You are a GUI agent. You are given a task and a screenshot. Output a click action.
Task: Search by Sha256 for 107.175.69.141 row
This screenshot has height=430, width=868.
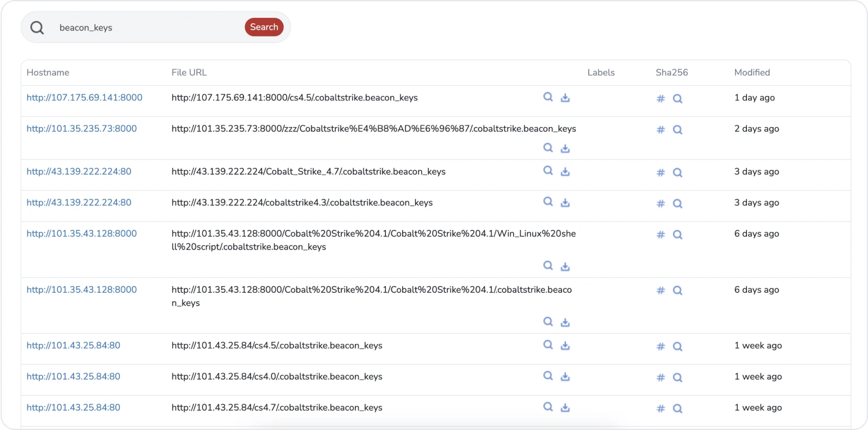tap(677, 99)
